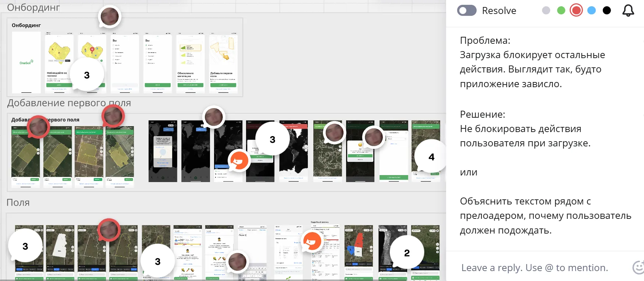Select the grey comment color

(546, 11)
